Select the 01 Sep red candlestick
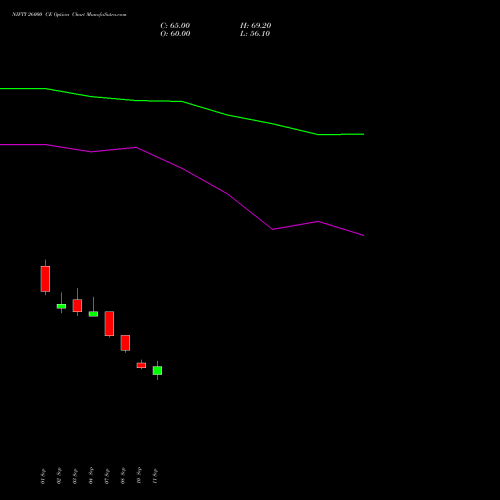This screenshot has width=500, height=500. coord(45,279)
